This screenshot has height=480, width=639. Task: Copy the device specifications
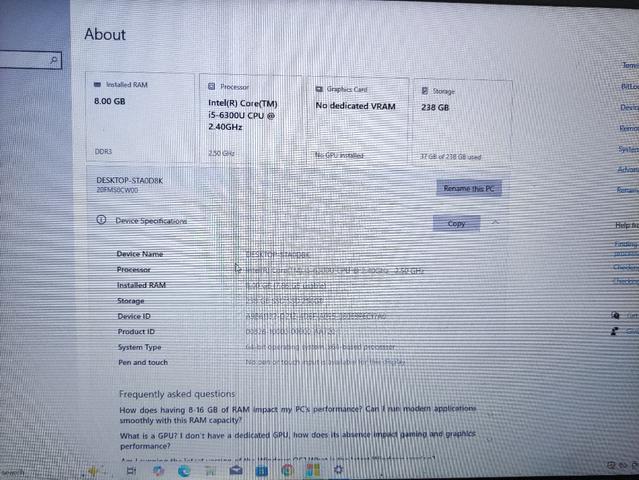coord(456,223)
